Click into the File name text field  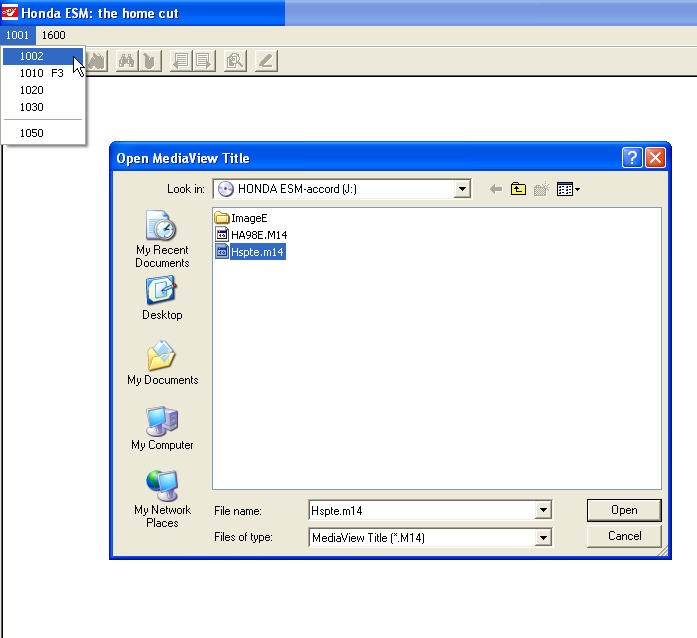click(x=422, y=510)
